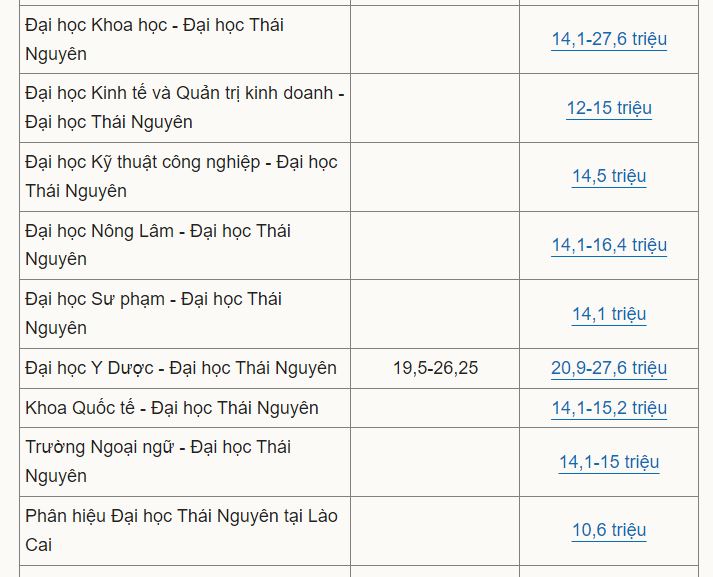Follow the 10,6 triệu link
This screenshot has width=713, height=577.
(609, 530)
